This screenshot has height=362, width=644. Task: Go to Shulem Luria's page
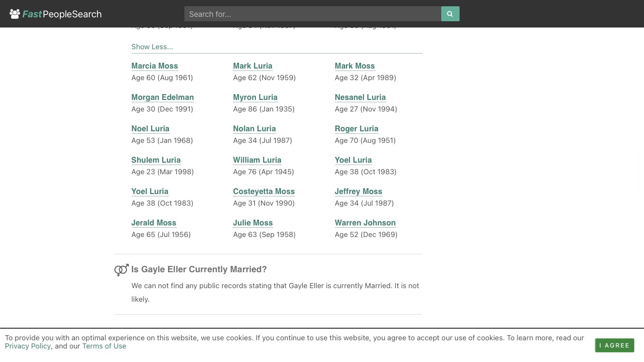156,160
